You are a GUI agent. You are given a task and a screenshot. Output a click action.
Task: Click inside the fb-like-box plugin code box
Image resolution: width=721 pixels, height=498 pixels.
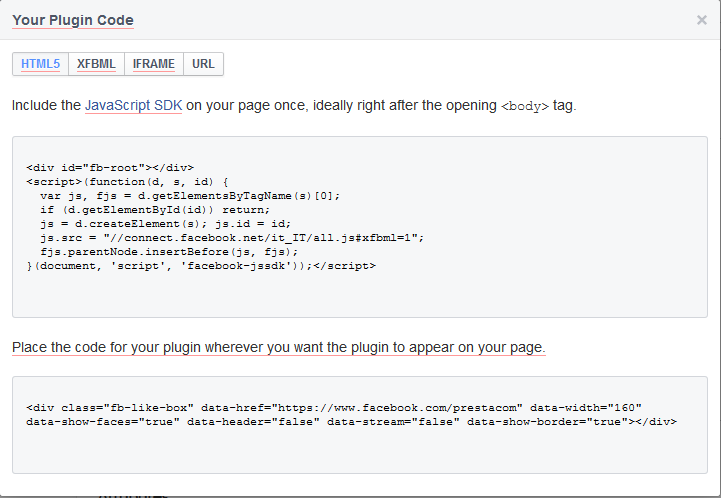[360, 425]
